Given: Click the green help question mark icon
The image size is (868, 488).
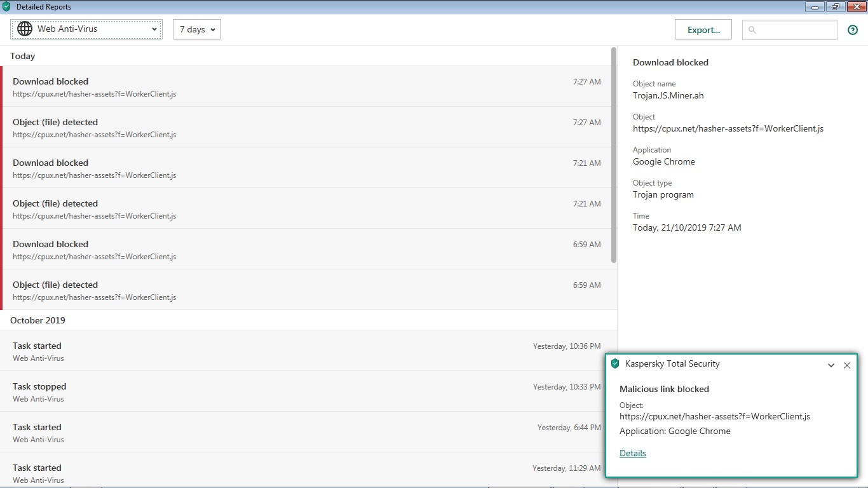Looking at the screenshot, I should click(x=853, y=30).
